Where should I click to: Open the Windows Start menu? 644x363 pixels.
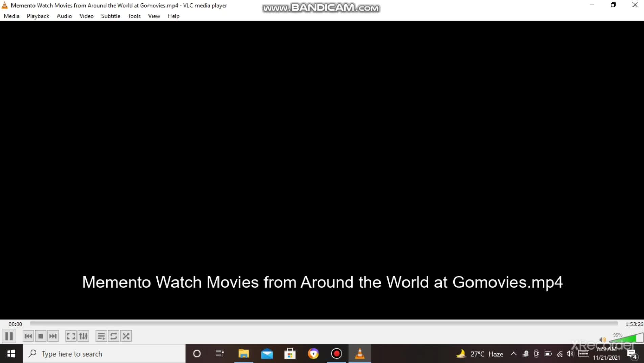click(11, 354)
